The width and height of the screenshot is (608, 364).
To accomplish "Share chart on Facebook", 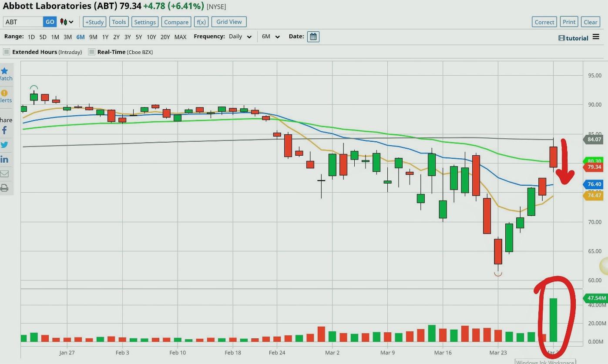I will 4,130.
